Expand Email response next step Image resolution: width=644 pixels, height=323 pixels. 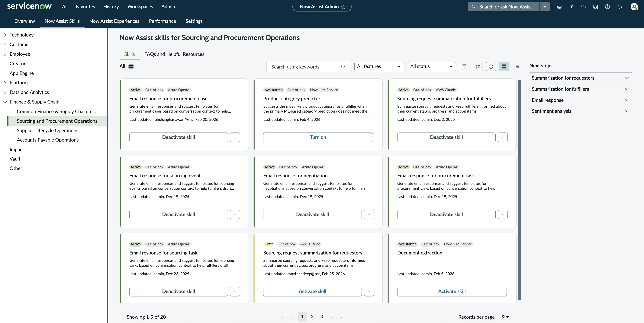coord(581,100)
